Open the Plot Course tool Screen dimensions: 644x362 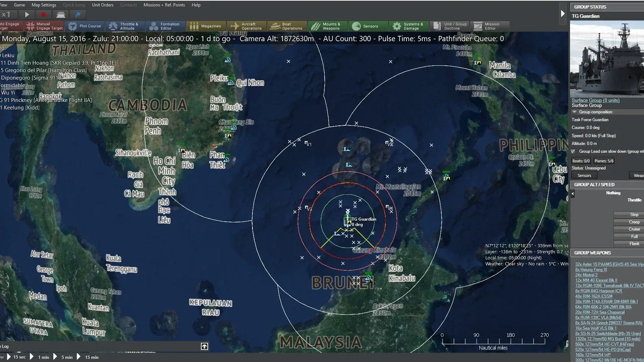(84, 26)
